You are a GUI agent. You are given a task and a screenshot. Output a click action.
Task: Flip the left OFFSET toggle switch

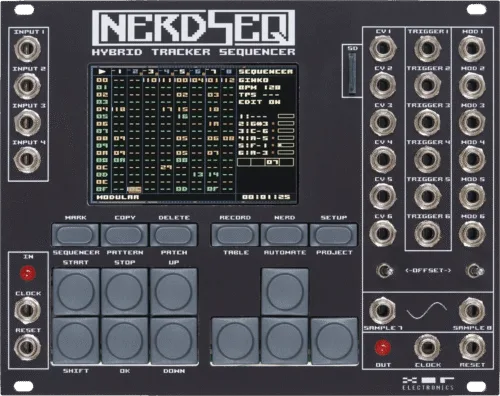tap(384, 271)
